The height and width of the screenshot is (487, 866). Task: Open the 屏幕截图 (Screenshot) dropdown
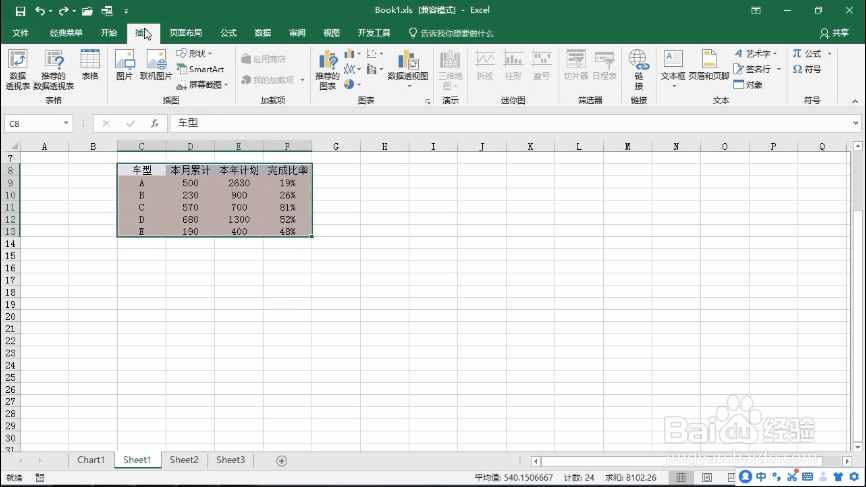(x=202, y=84)
